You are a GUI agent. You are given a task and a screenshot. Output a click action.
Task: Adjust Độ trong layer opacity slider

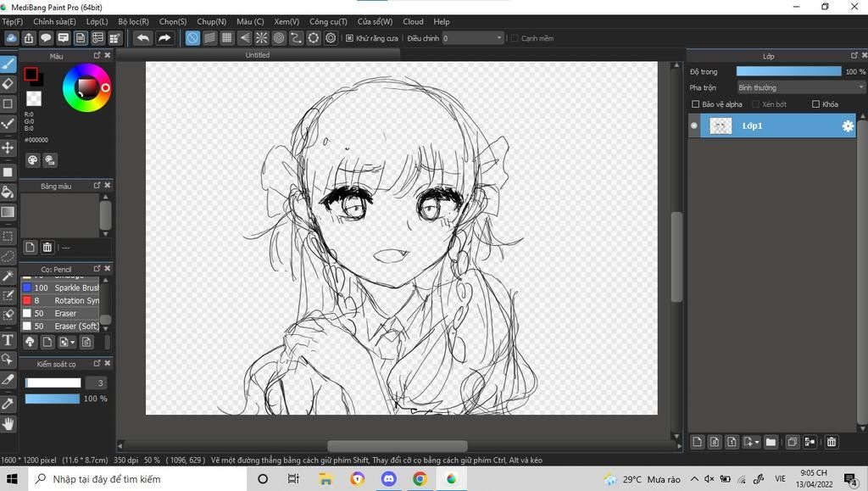point(789,71)
